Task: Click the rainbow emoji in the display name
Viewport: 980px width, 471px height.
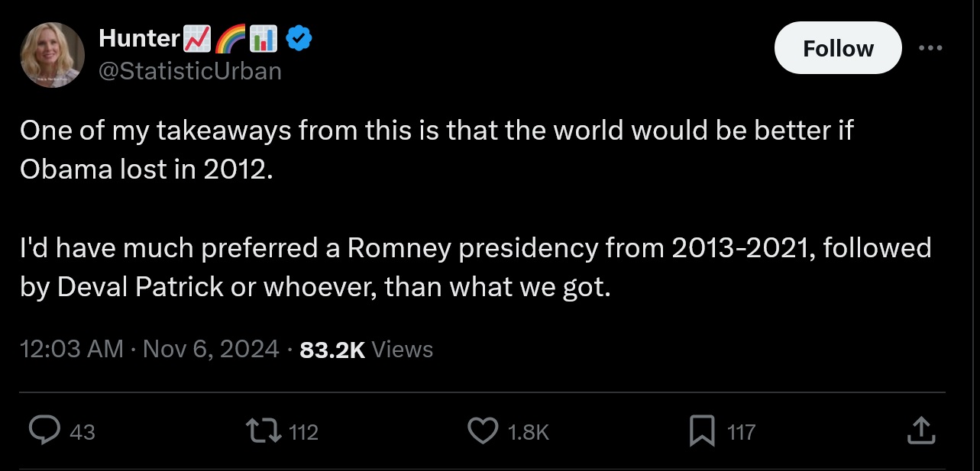Action: click(229, 38)
